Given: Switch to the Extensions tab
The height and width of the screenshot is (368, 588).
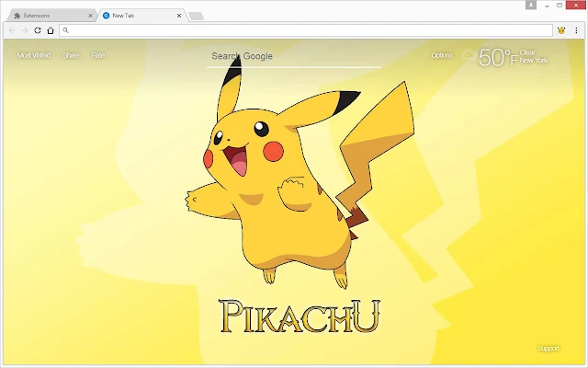Looking at the screenshot, I should tap(51, 16).
